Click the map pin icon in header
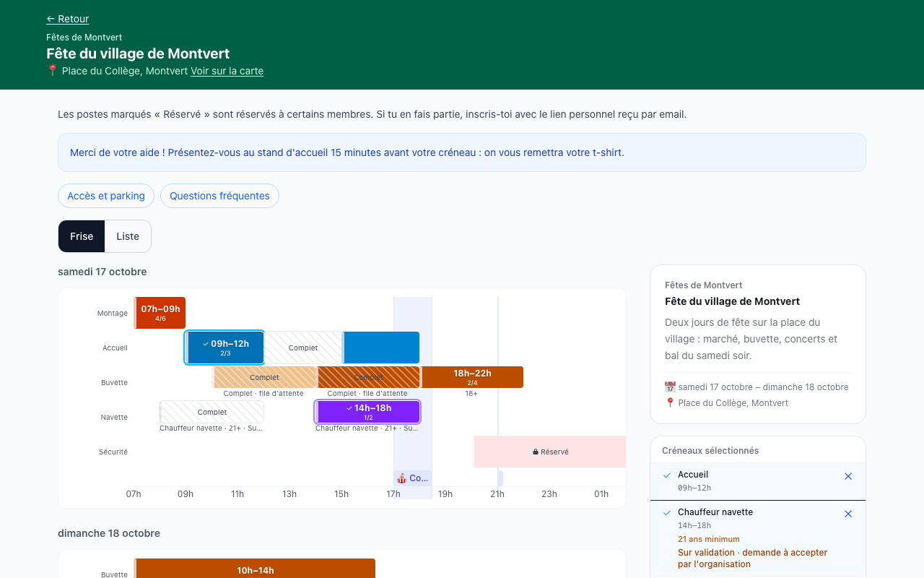Viewport: 924px width, 578px height. pyautogui.click(x=52, y=71)
